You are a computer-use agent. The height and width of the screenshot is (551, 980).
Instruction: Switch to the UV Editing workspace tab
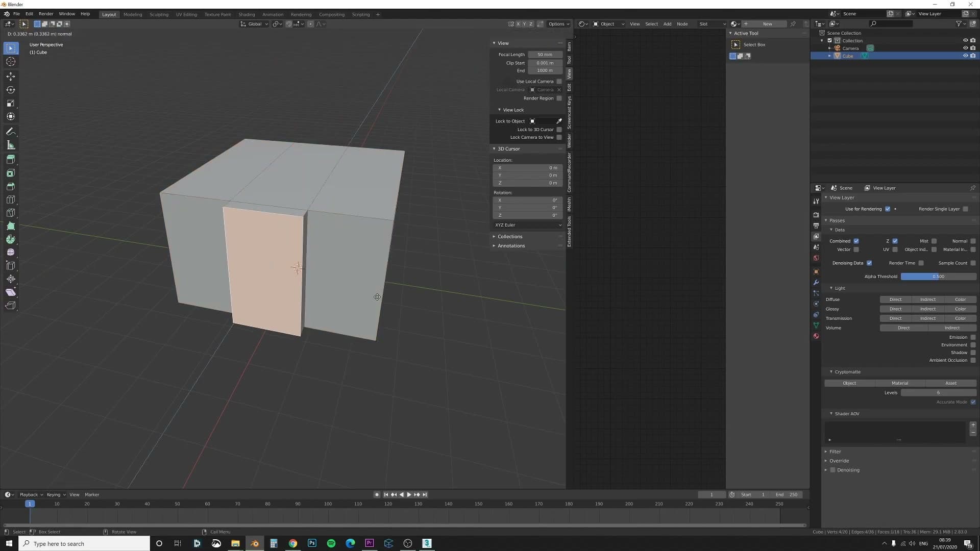click(186, 14)
